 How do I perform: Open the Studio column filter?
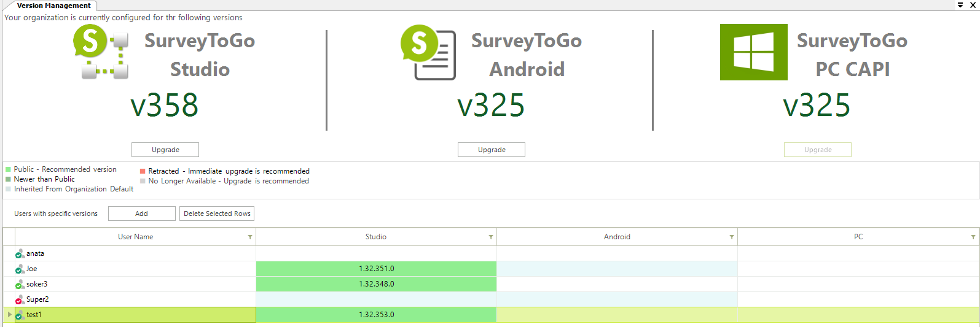coord(491,237)
